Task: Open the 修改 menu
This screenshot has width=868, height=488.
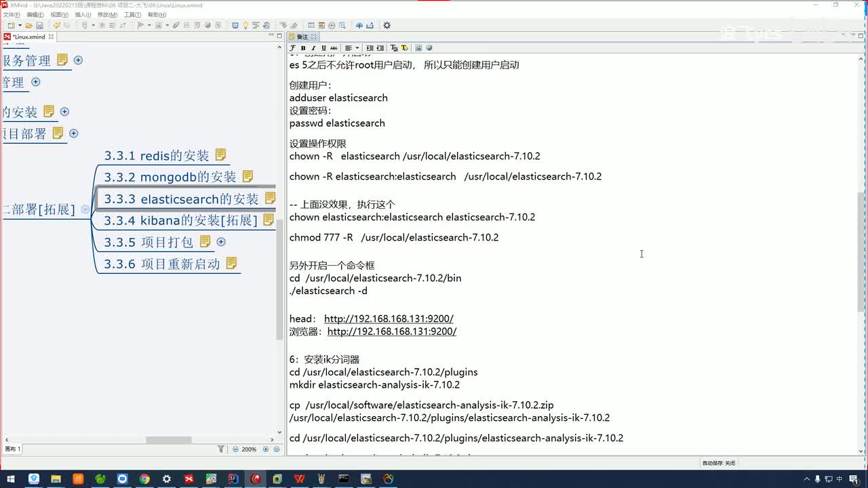Action: click(x=107, y=15)
